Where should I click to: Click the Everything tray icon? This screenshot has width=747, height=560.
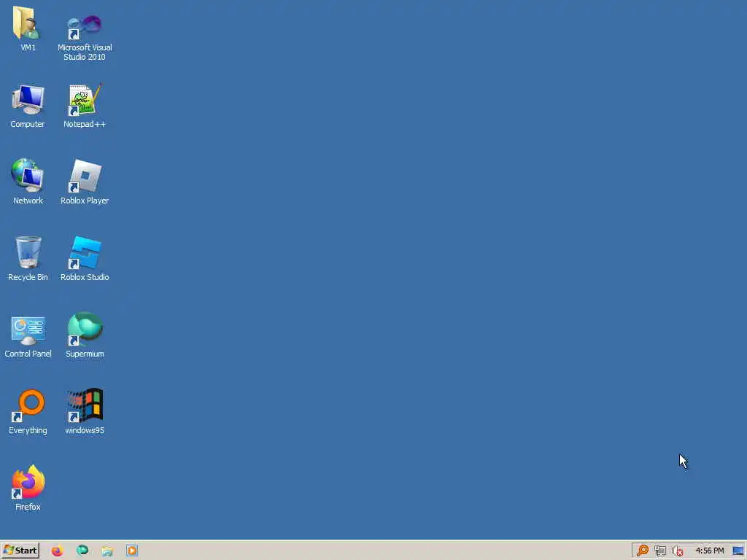[x=643, y=551]
